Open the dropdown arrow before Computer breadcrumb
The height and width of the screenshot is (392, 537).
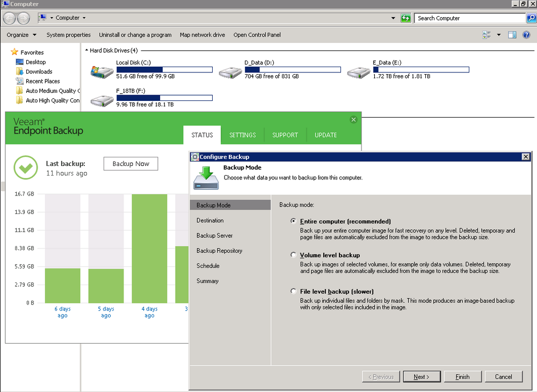click(x=52, y=18)
